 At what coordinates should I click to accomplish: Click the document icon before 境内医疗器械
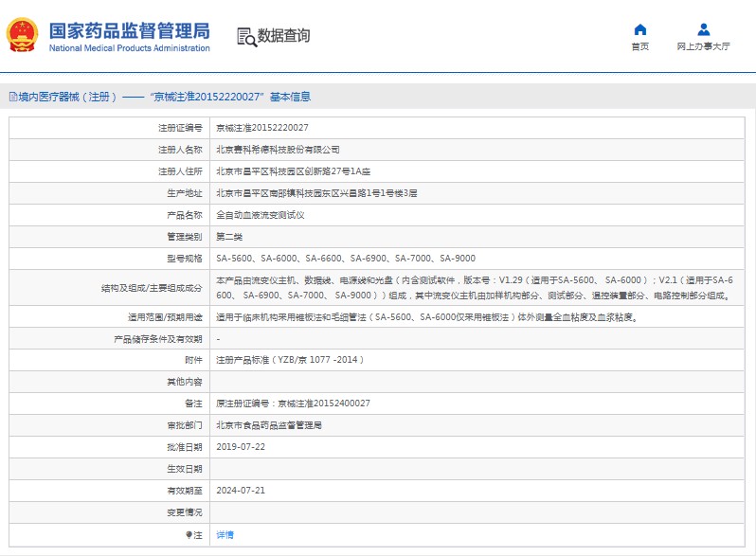pyautogui.click(x=13, y=97)
